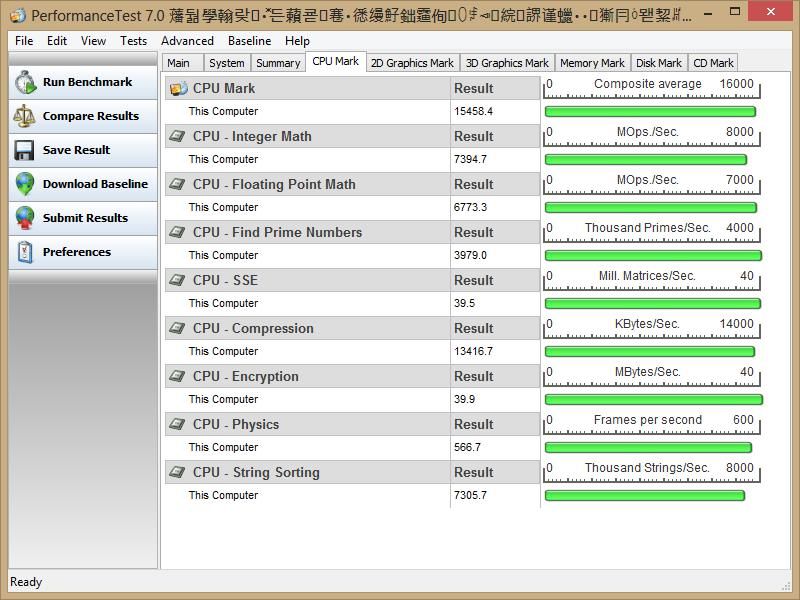This screenshot has height=600, width=800.
Task: Select the CPU Mark result value 15458.4
Action: pos(473,111)
